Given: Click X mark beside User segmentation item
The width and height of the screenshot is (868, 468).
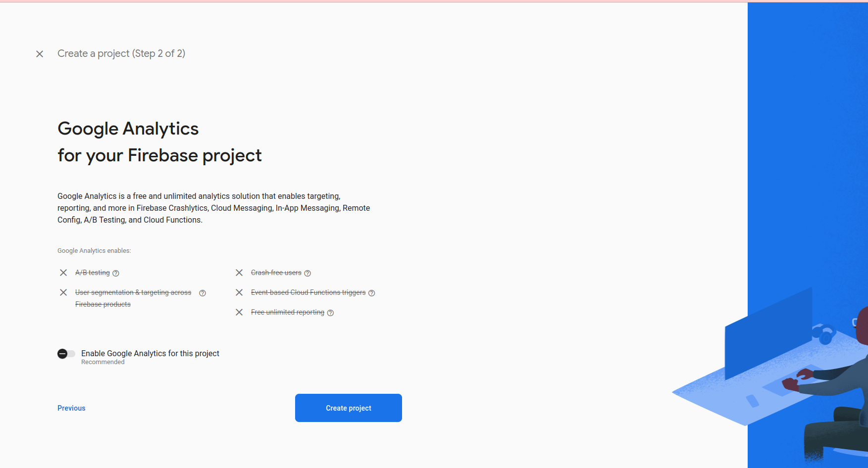Looking at the screenshot, I should pyautogui.click(x=63, y=292).
